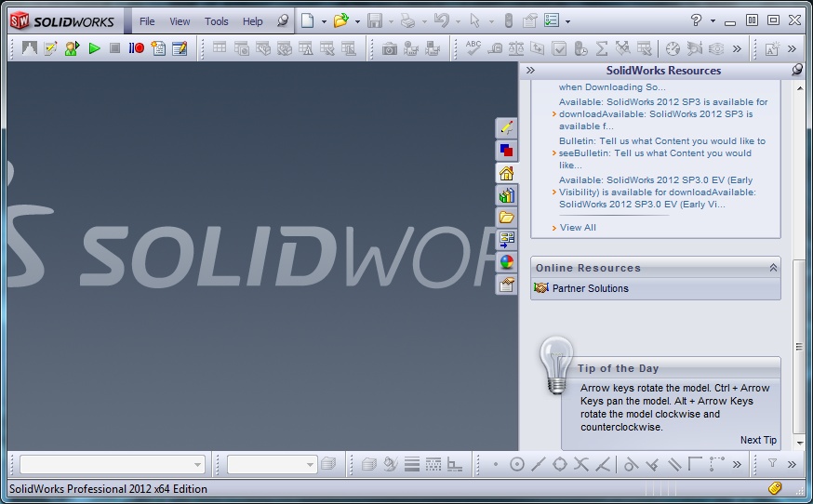Open File Explorer folder tab in task pane
The image size is (813, 504).
507,218
